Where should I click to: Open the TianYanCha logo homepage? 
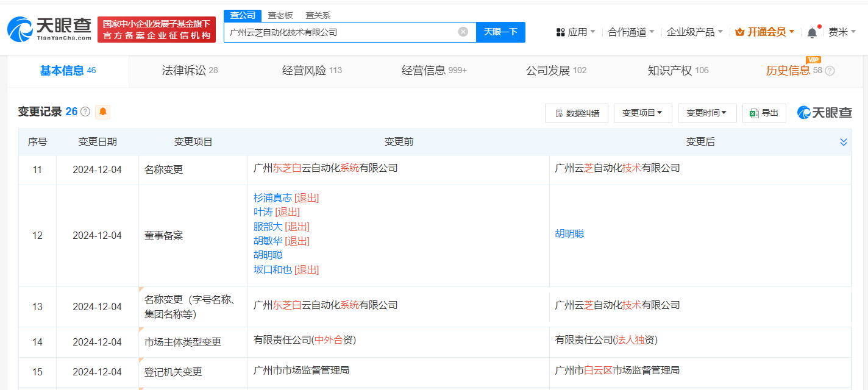(49, 29)
